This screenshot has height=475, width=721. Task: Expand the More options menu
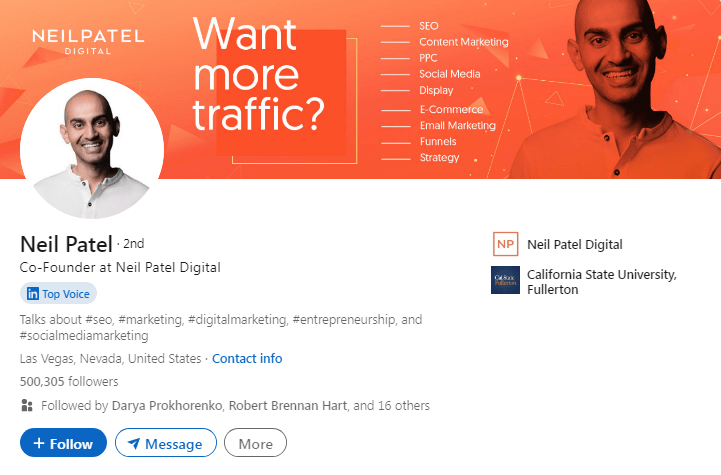pos(255,443)
